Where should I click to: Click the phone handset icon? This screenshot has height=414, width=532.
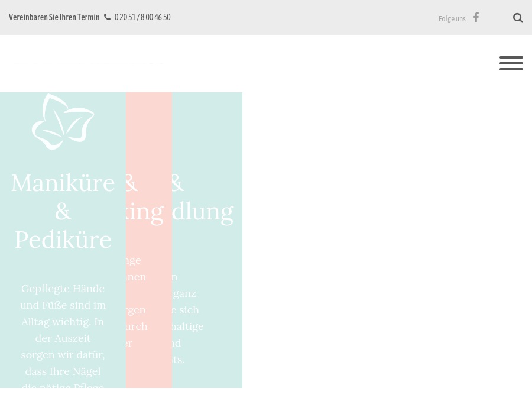pyautogui.click(x=107, y=17)
